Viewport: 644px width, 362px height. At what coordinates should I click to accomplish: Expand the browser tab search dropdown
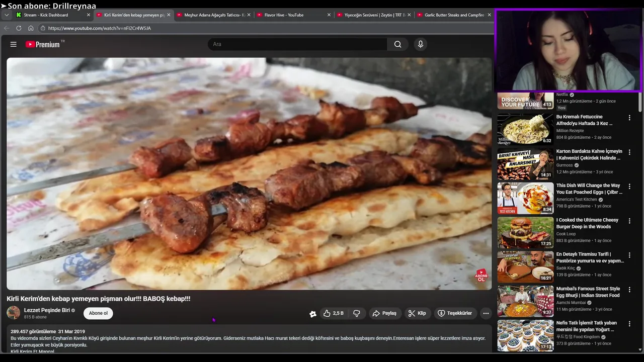point(7,15)
